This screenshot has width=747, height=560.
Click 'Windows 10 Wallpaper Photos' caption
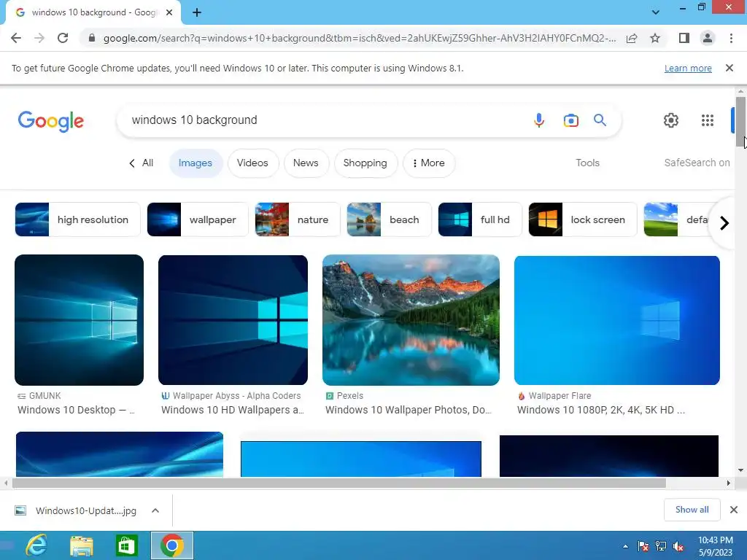409,410
